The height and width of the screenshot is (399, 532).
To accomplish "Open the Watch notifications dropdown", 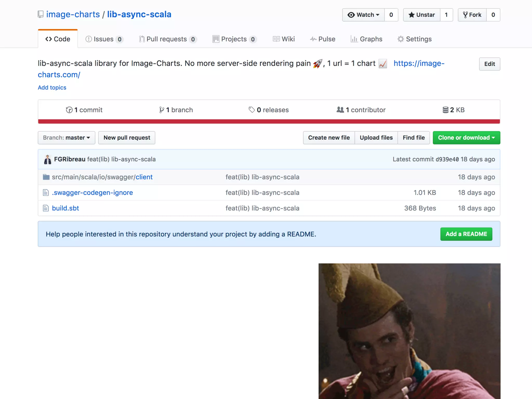I will [363, 15].
